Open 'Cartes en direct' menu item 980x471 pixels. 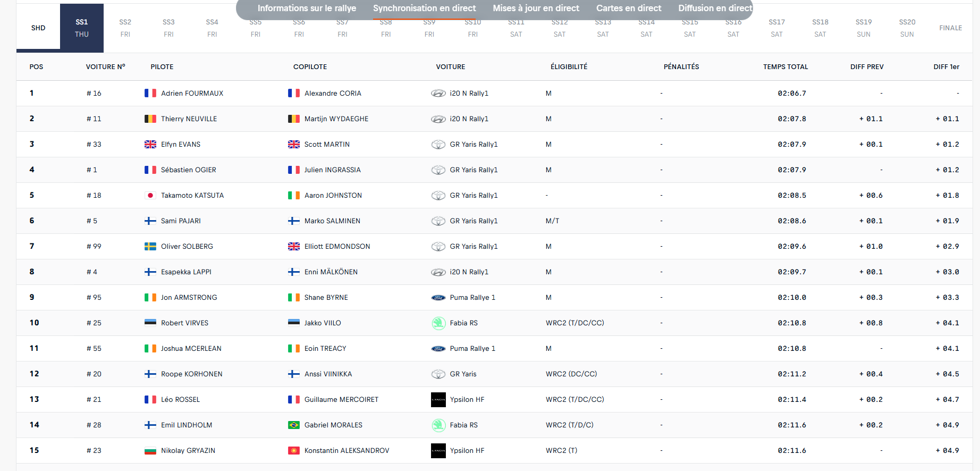pos(629,8)
